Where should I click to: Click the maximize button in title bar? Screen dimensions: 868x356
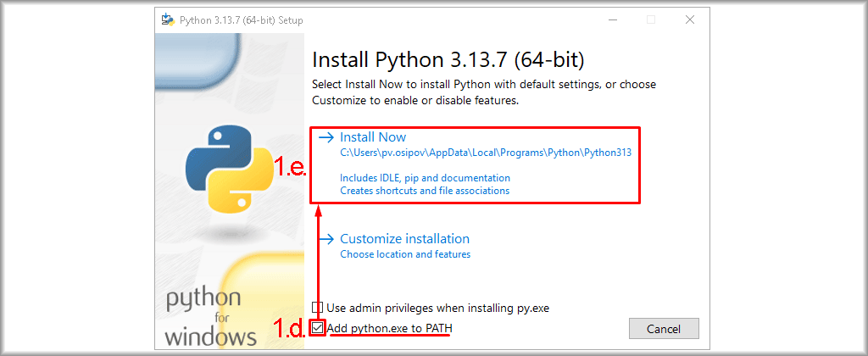coord(650,19)
